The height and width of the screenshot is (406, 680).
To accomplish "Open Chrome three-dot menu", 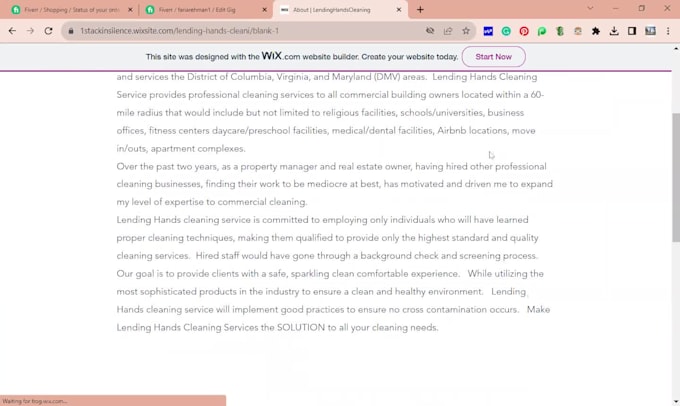I will (668, 31).
